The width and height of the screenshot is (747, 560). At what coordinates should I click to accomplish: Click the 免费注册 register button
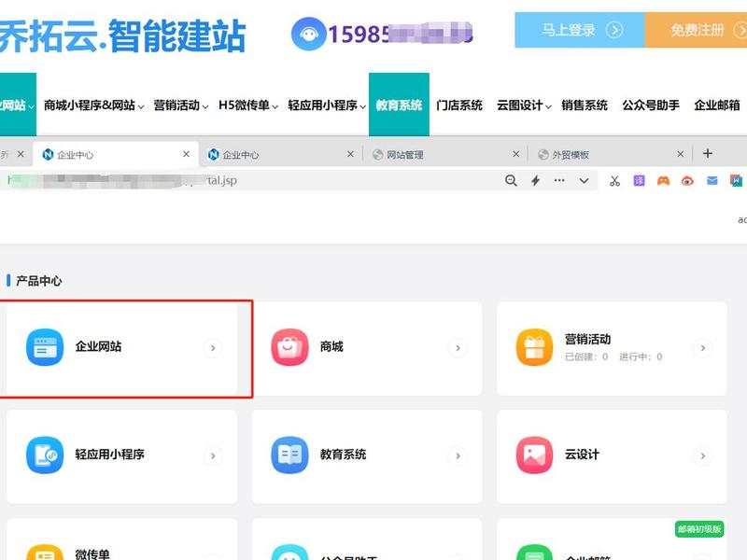pyautogui.click(x=696, y=30)
